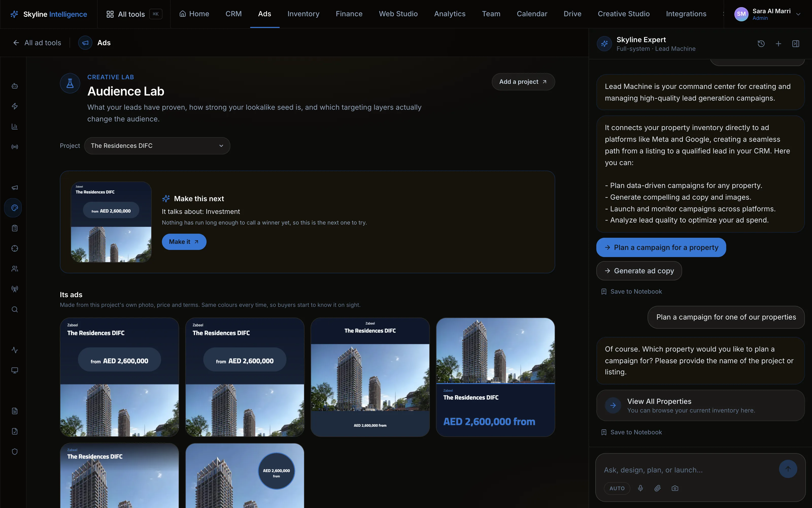Screen dimensions: 812x508
Task: Select the centered-title ad with small bottom price
Action: pyautogui.click(x=370, y=377)
